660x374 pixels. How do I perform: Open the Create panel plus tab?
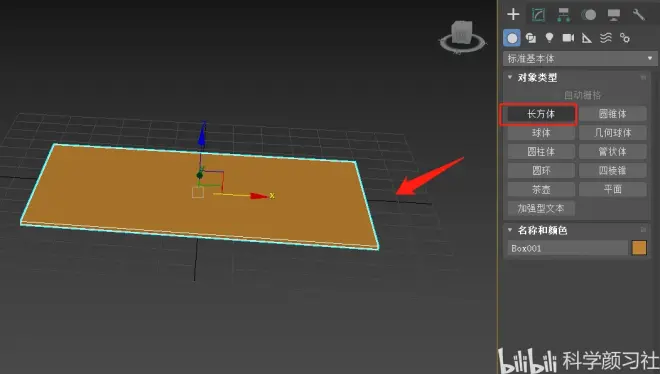tap(513, 14)
